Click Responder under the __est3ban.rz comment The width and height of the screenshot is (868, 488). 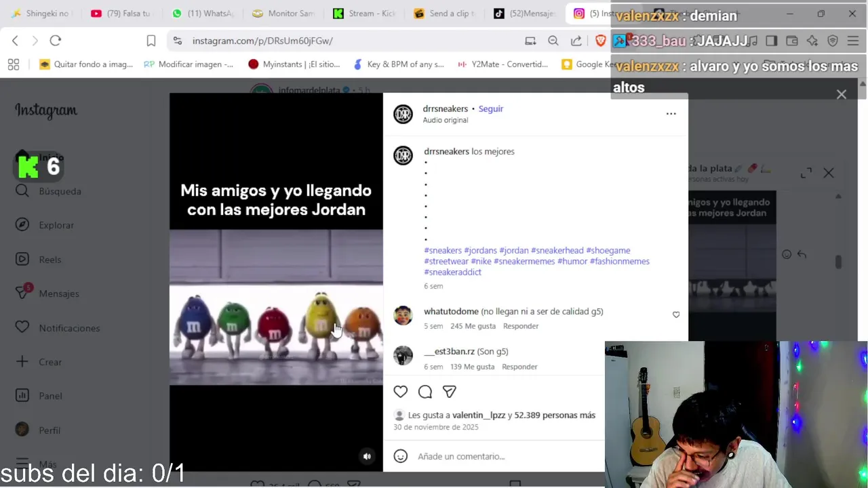pyautogui.click(x=519, y=367)
